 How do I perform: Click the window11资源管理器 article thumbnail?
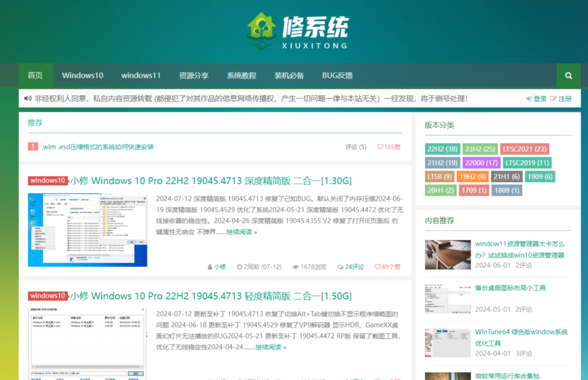tap(447, 255)
